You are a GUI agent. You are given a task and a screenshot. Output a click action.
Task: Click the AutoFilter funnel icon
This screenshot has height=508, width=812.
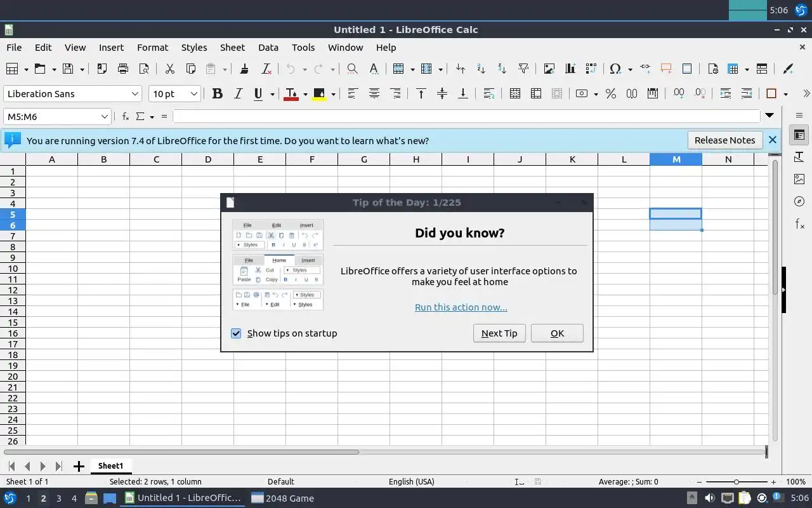(x=523, y=69)
